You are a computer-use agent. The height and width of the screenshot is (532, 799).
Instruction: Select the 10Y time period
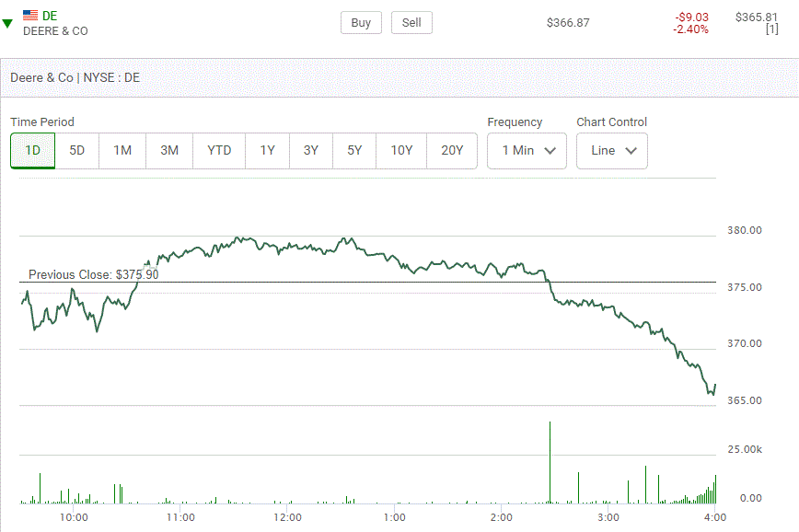[x=401, y=150]
